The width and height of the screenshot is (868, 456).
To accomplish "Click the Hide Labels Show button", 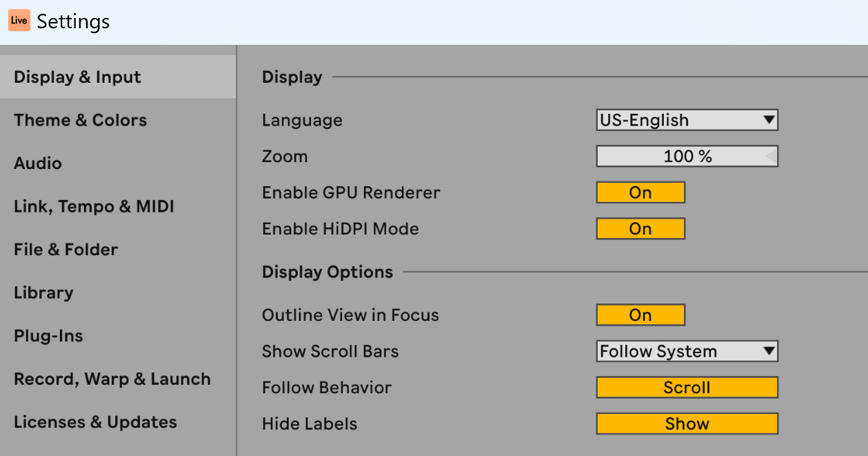I will click(686, 424).
